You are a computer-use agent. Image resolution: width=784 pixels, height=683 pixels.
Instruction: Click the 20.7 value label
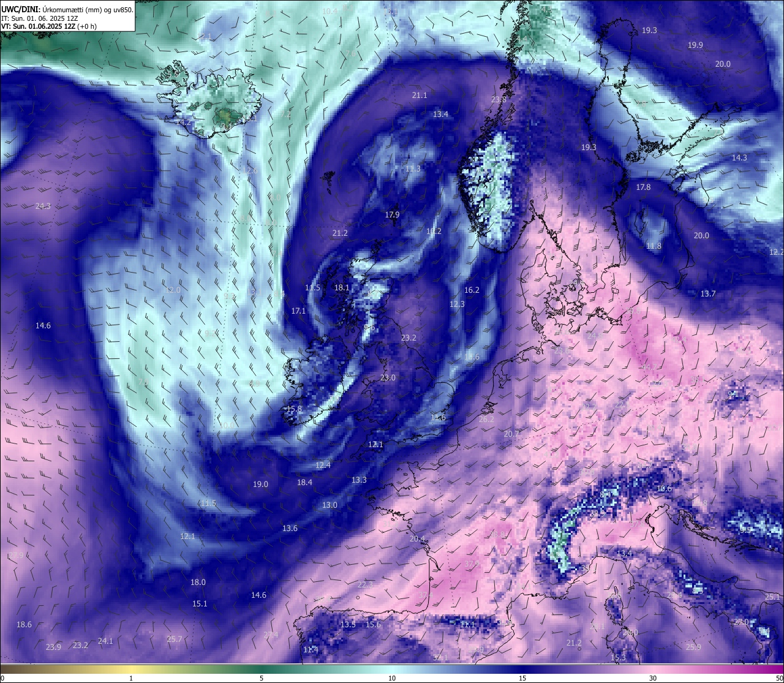pyautogui.click(x=511, y=434)
